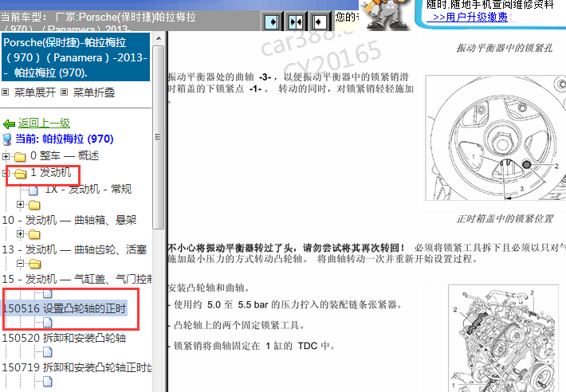This screenshot has height=392, width=566.
Task: Click the 0 整车 folder icon
Action: [x=20, y=157]
